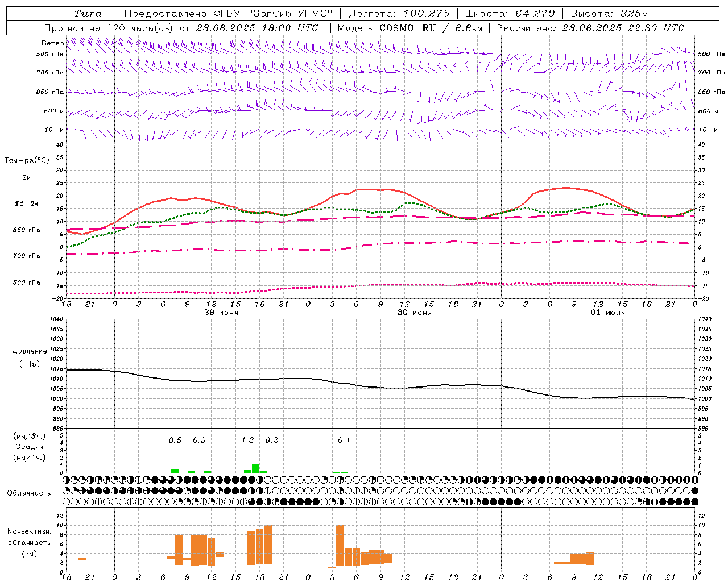Image resolution: width=728 pixels, height=582 pixels.
Task: Click the model name "COSMO-RU / 6.6км"
Action: pyautogui.click(x=431, y=28)
